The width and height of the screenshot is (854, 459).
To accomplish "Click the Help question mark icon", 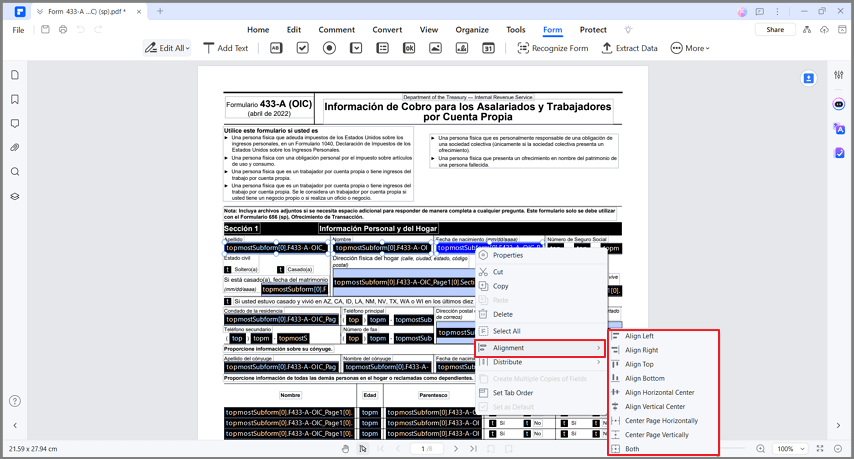I will pyautogui.click(x=15, y=401).
